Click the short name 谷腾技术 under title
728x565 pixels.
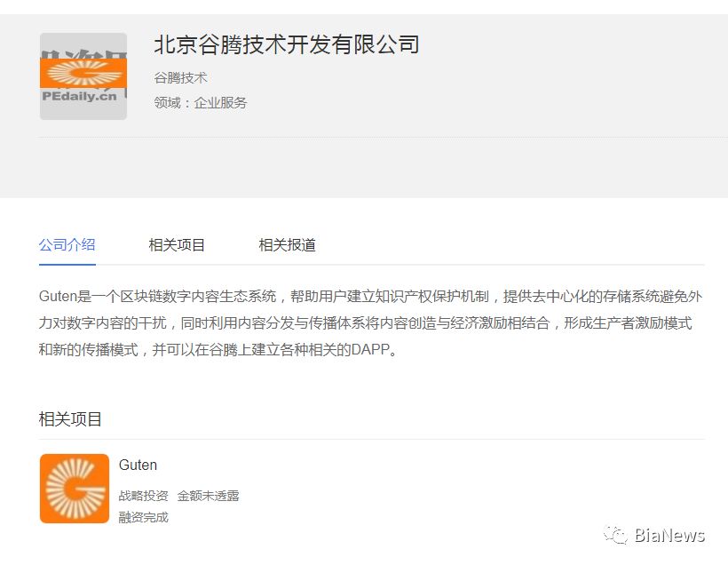[x=180, y=77]
